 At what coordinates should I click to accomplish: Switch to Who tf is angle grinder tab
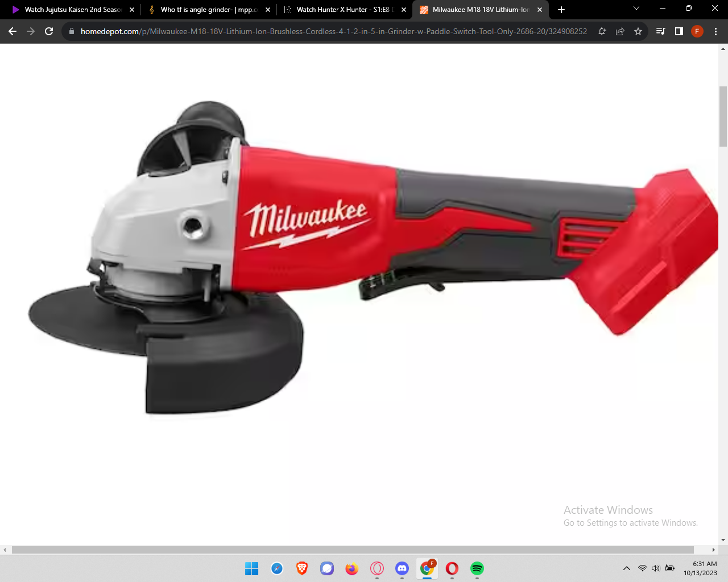(208, 10)
